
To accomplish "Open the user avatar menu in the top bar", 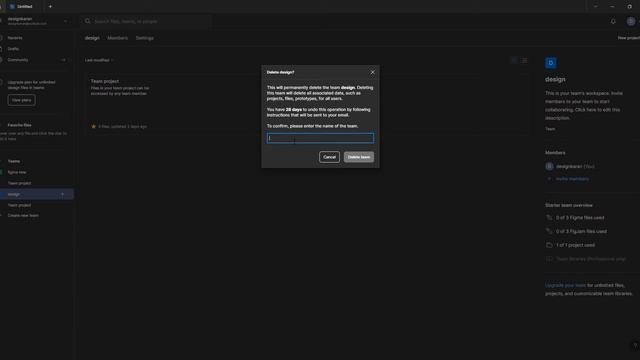I will [631, 21].
